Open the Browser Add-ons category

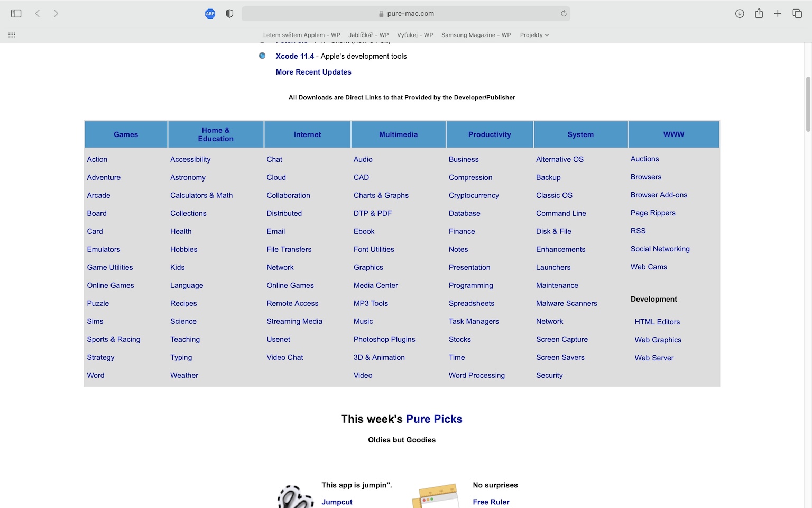pyautogui.click(x=659, y=195)
